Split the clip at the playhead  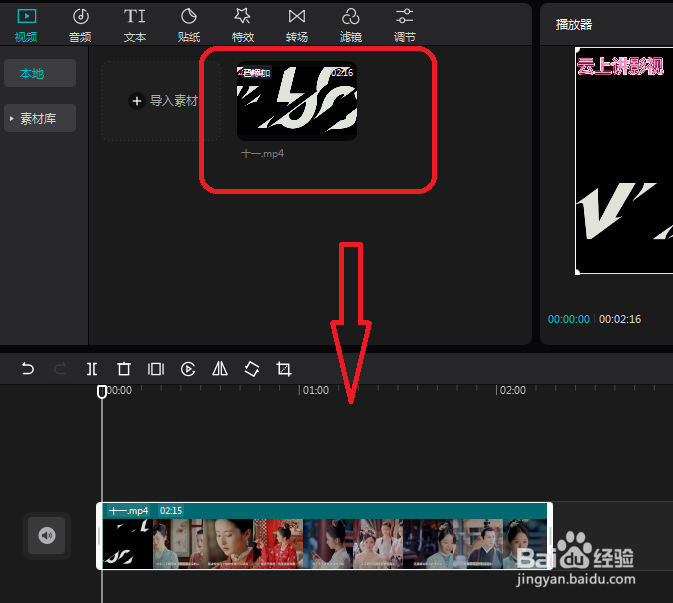tap(92, 369)
